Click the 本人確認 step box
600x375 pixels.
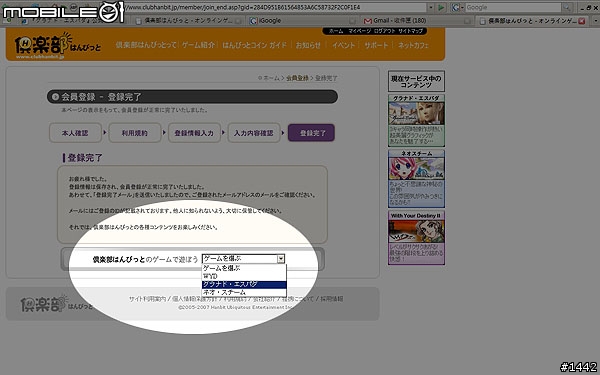(x=75, y=133)
